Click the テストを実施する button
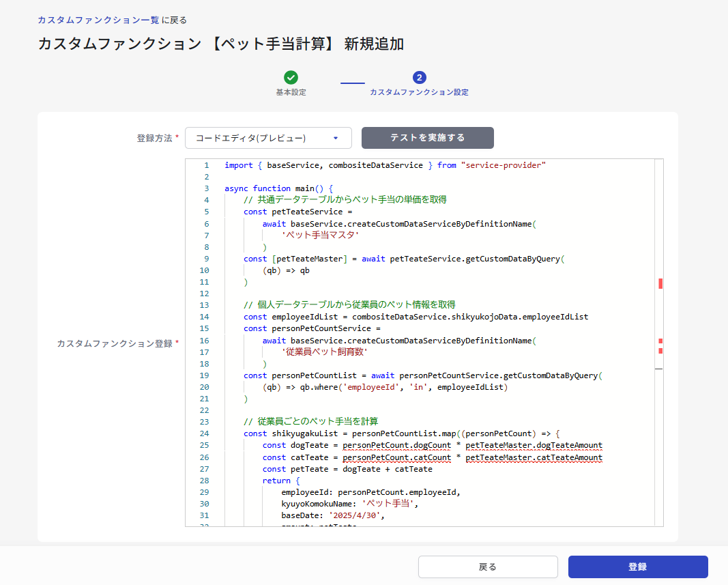Viewport: 728px width, 585px height. click(428, 138)
